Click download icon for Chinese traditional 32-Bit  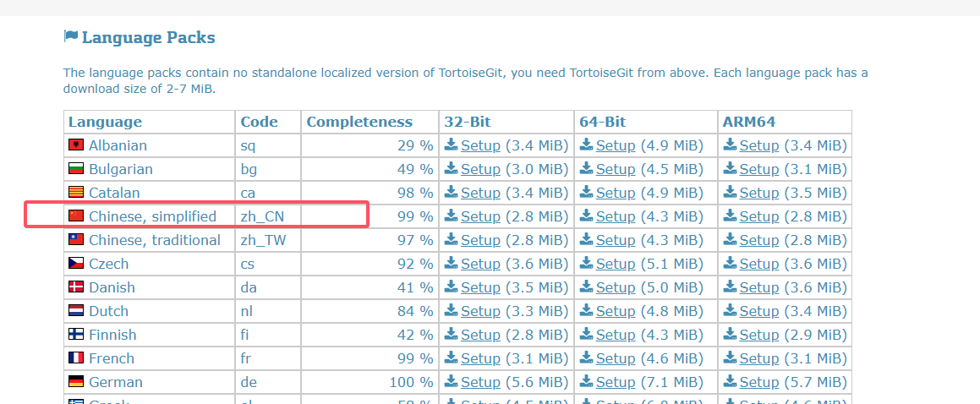[452, 240]
